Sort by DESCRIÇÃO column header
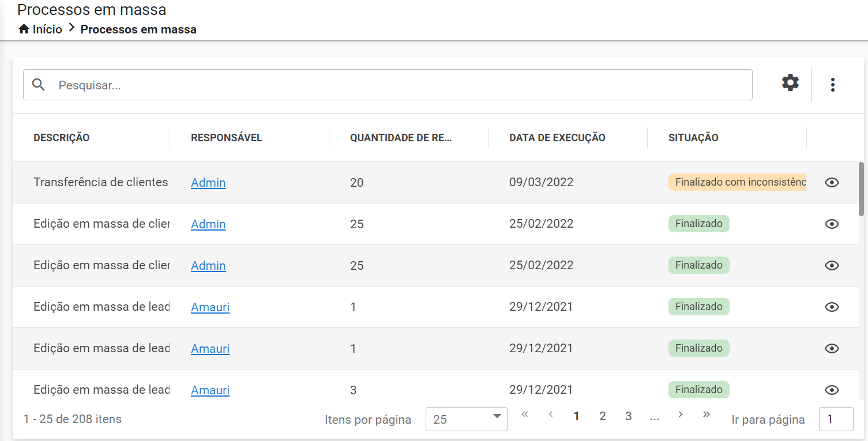Viewport: 868px width, 441px height. [x=62, y=138]
